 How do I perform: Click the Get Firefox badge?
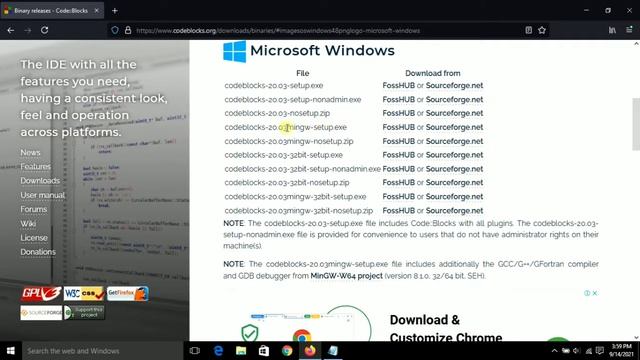coord(127,293)
